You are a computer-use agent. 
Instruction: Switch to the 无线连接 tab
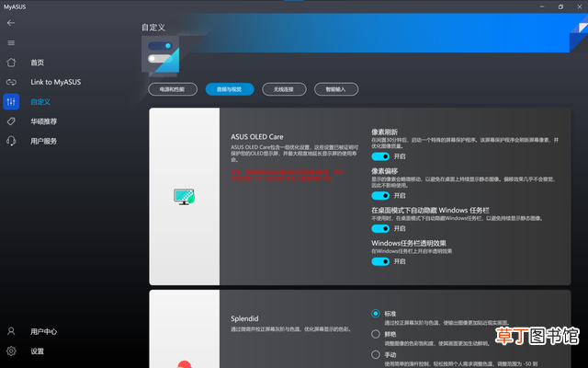pos(284,89)
